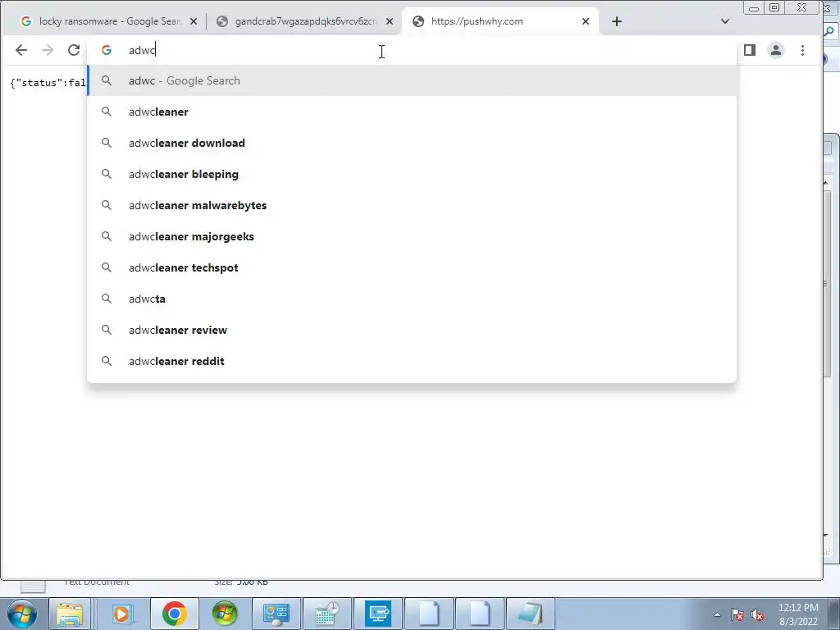Close the gandcrab tab
The height and width of the screenshot is (630, 840).
(390, 21)
